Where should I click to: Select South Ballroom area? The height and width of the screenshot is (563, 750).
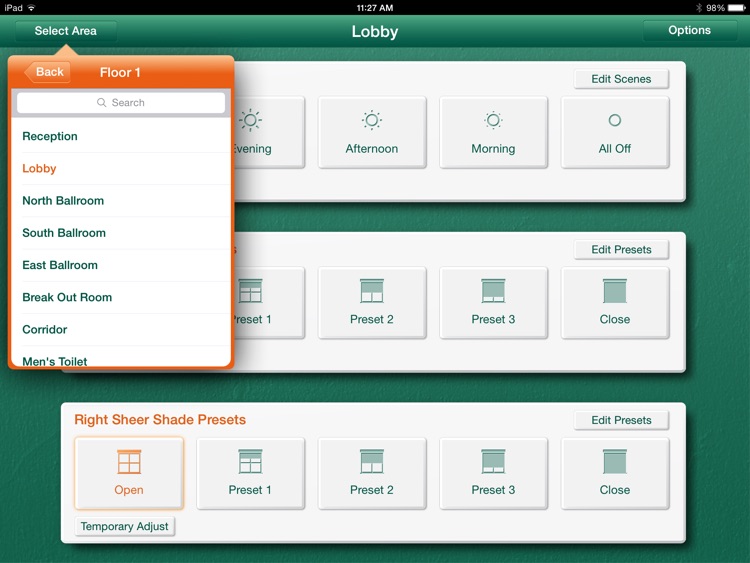point(121,233)
